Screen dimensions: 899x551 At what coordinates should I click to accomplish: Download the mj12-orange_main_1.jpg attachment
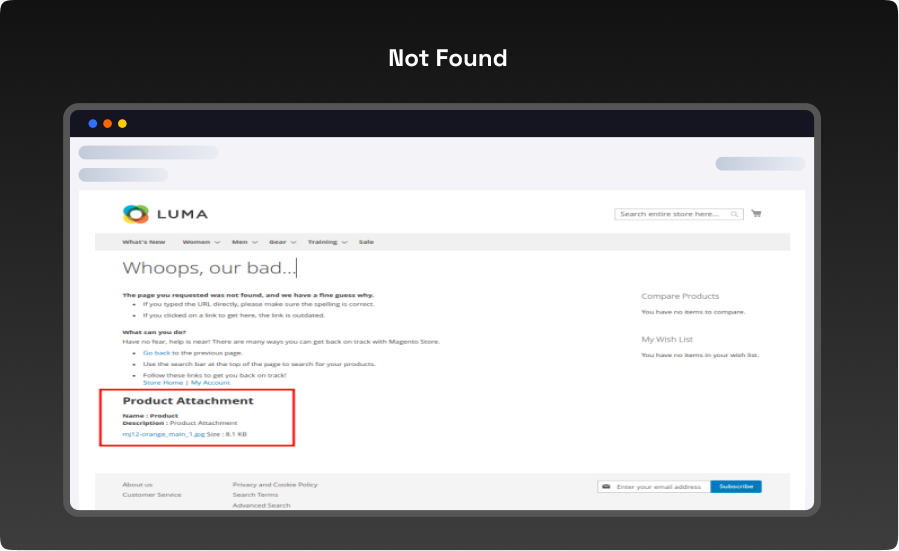coord(163,434)
